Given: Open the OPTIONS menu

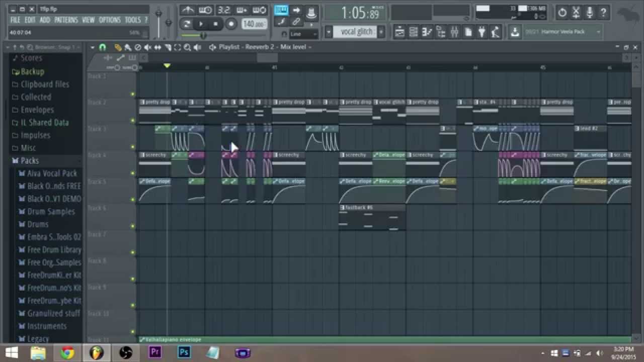Looking at the screenshot, I should coord(110,20).
